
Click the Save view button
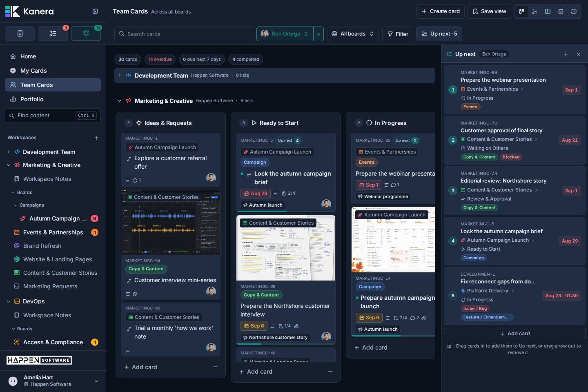[x=489, y=11]
